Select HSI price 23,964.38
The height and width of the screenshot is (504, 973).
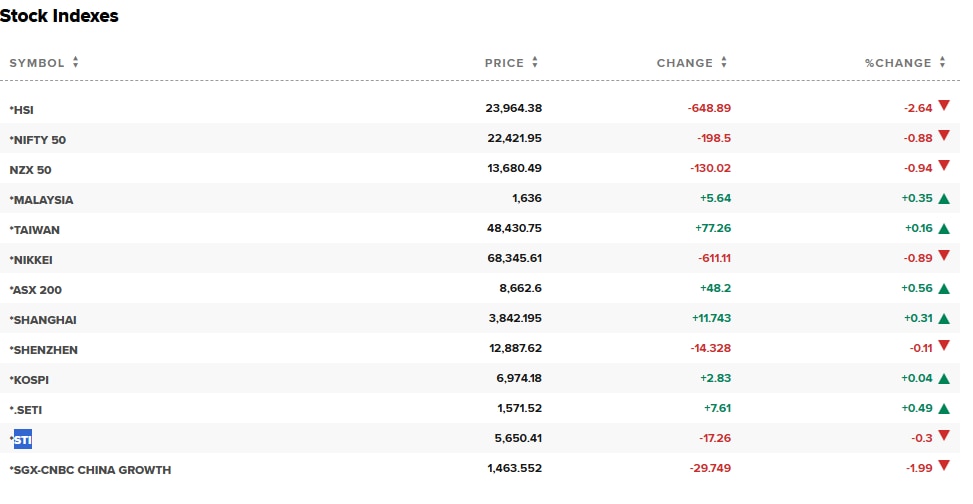coord(514,108)
